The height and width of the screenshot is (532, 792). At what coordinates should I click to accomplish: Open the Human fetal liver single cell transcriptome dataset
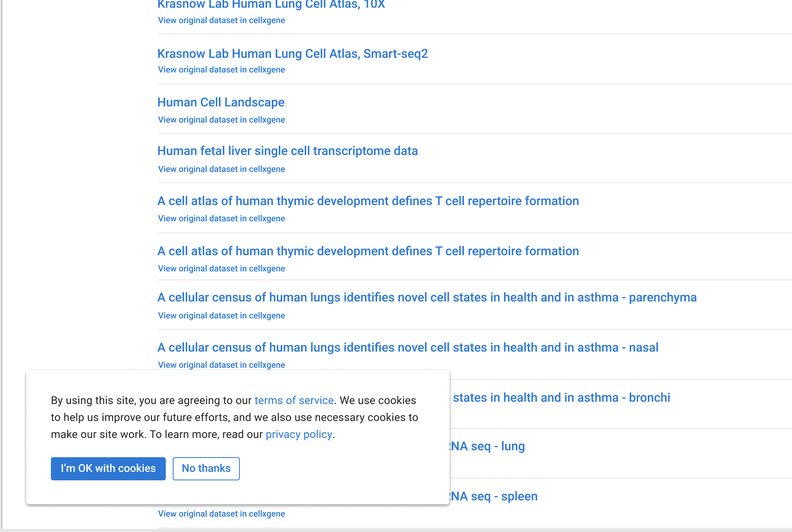point(287,151)
